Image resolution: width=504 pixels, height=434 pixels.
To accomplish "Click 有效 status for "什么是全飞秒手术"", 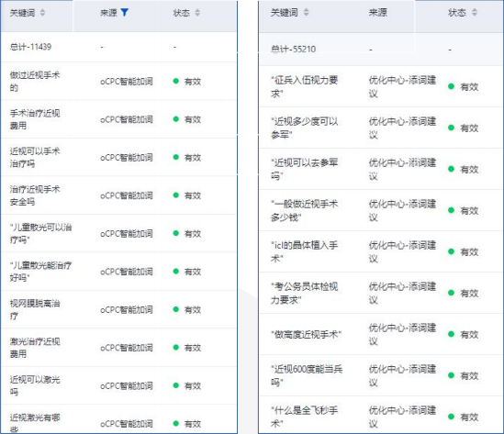I will pyautogui.click(x=469, y=417).
